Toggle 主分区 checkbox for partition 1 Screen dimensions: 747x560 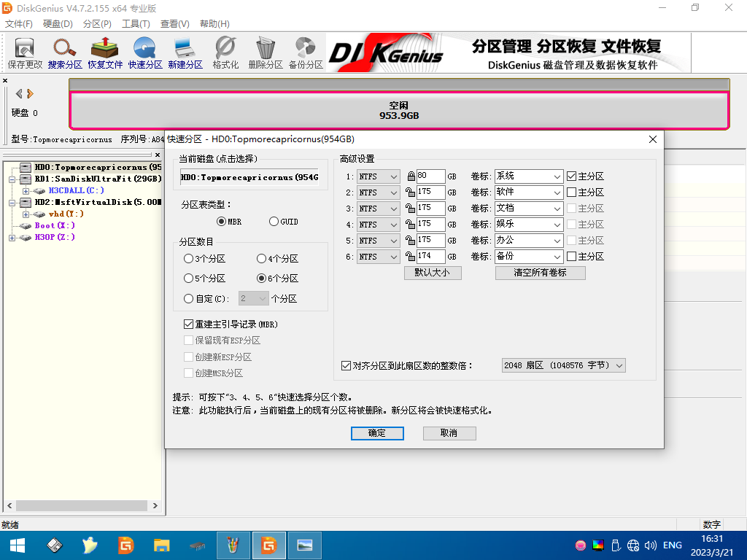pos(572,176)
